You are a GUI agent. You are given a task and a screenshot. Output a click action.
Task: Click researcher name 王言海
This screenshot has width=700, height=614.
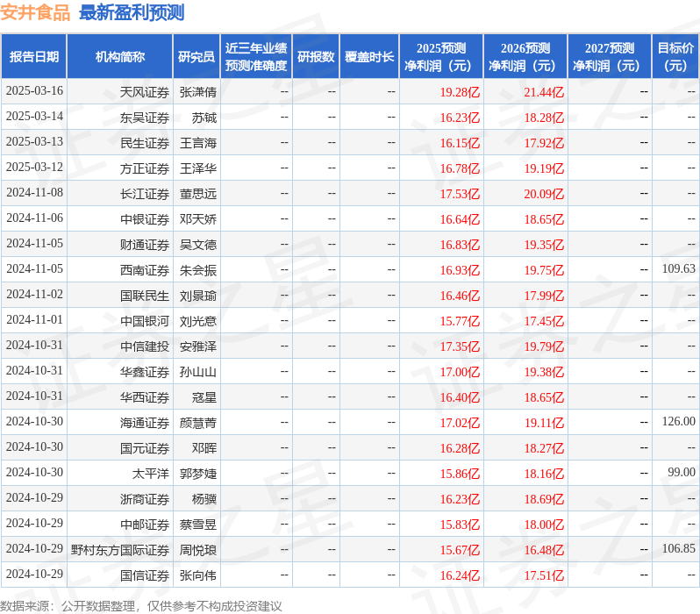click(x=197, y=143)
